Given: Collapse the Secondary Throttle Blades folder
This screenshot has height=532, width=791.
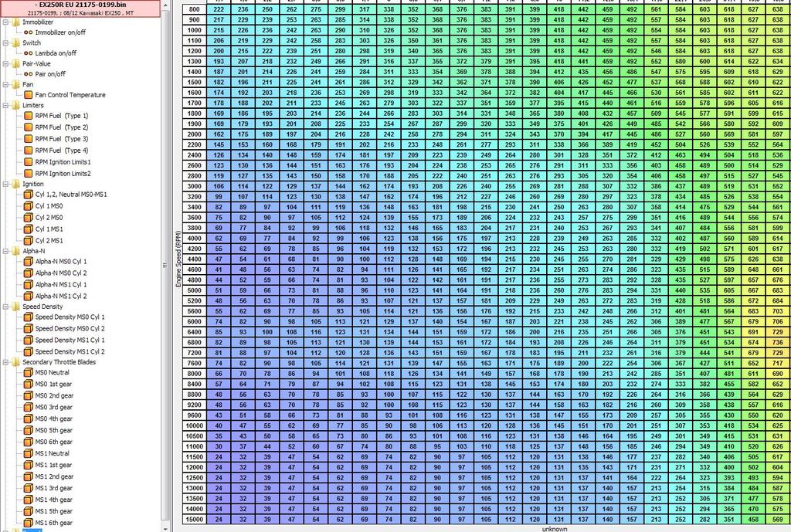Looking at the screenshot, I should point(5,361).
